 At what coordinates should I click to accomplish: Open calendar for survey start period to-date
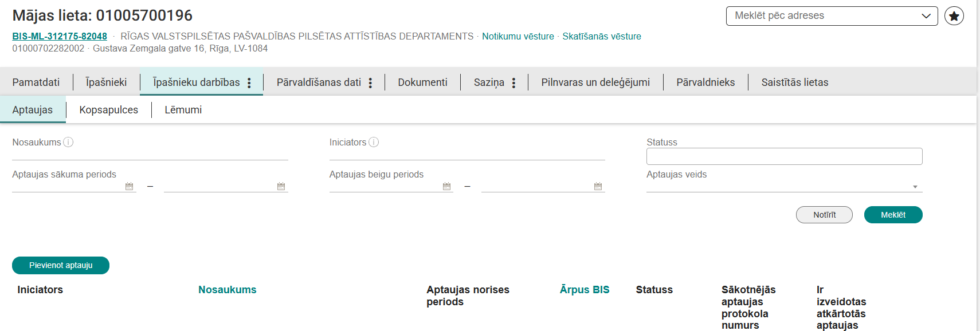281,187
